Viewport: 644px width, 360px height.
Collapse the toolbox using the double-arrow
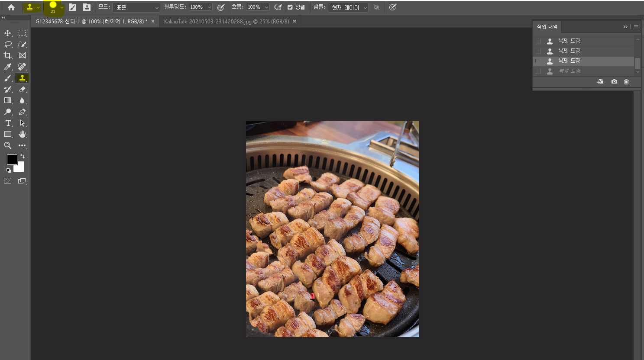(x=3, y=18)
